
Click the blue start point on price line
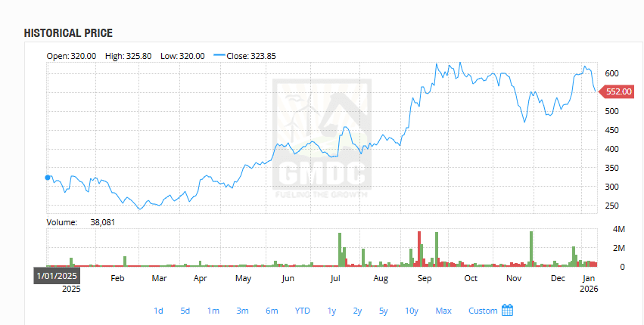48,178
